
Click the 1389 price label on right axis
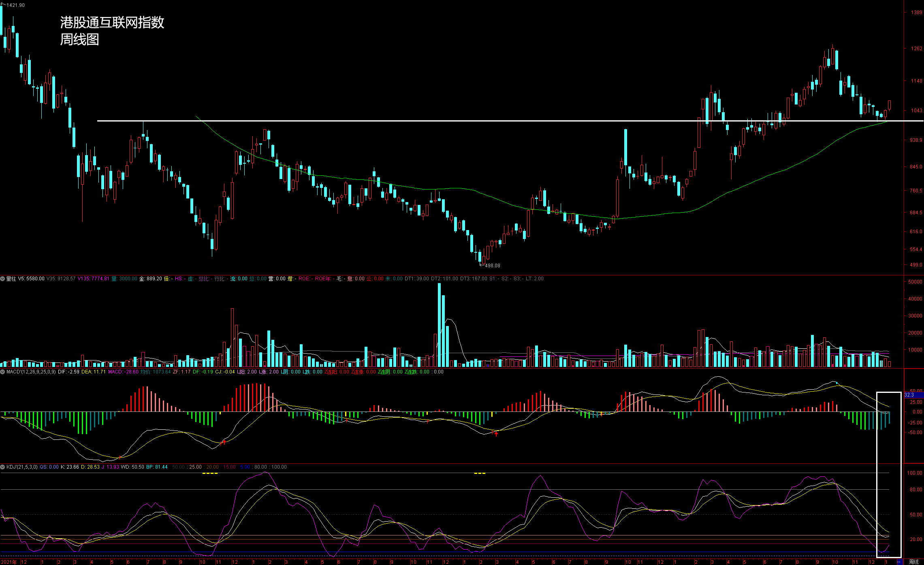pyautogui.click(x=916, y=13)
